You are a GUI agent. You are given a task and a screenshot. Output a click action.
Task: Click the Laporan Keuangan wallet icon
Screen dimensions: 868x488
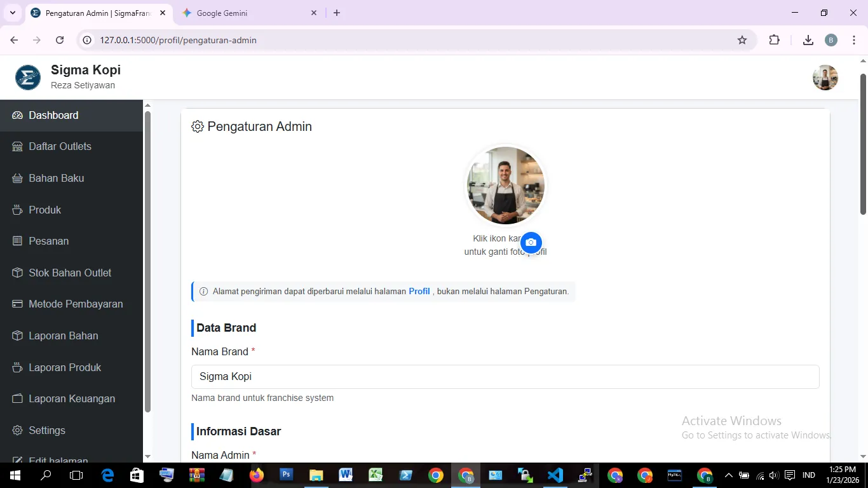click(x=17, y=399)
